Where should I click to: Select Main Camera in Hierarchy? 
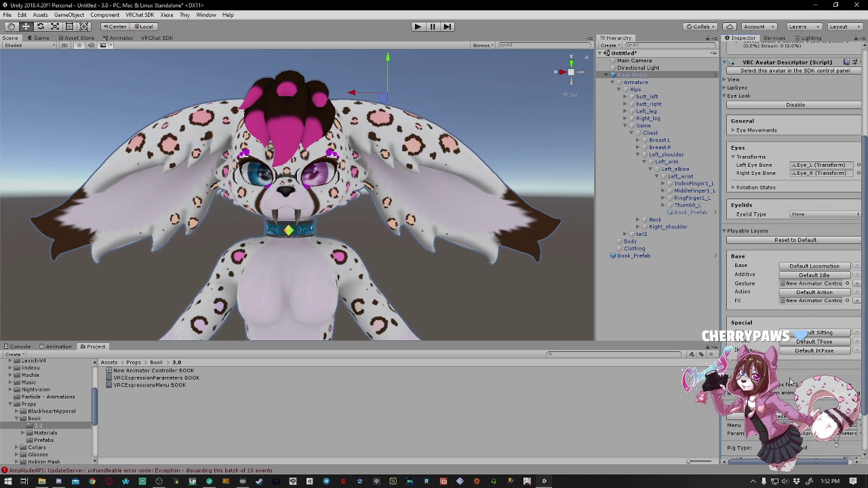tap(634, 61)
